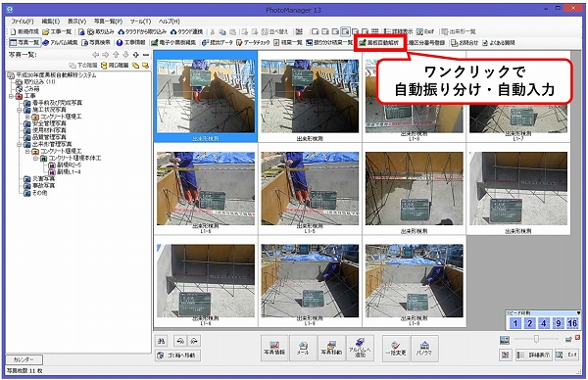Click the カレンダー button

point(24,359)
